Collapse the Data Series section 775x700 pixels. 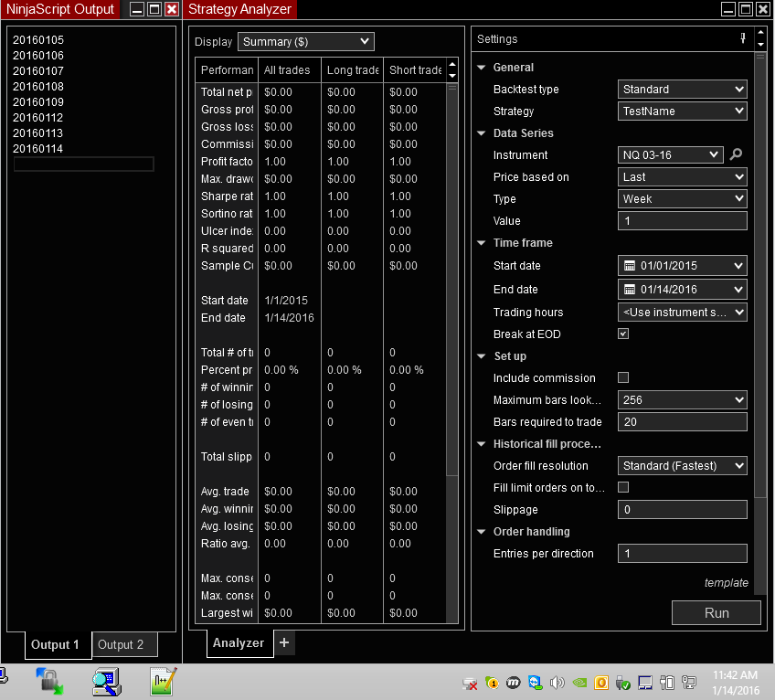pos(482,133)
